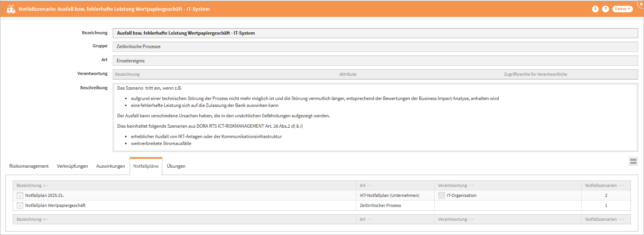Open the Extras dropdown menu

[622, 9]
